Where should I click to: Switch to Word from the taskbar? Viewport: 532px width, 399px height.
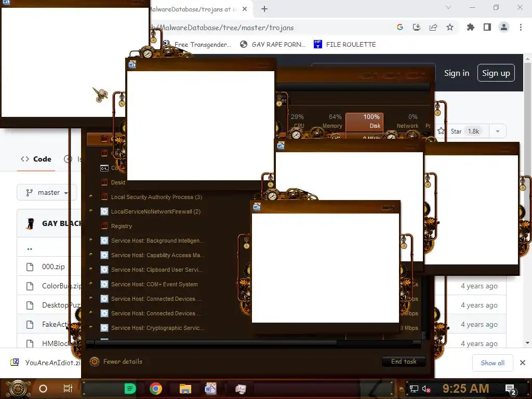211,389
